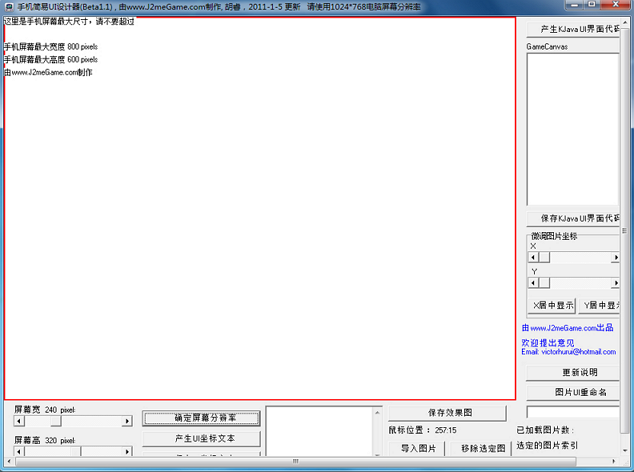Click the 鼠标位置 257:15 readout
Viewport: 634px width, 472px height.
[423, 430]
